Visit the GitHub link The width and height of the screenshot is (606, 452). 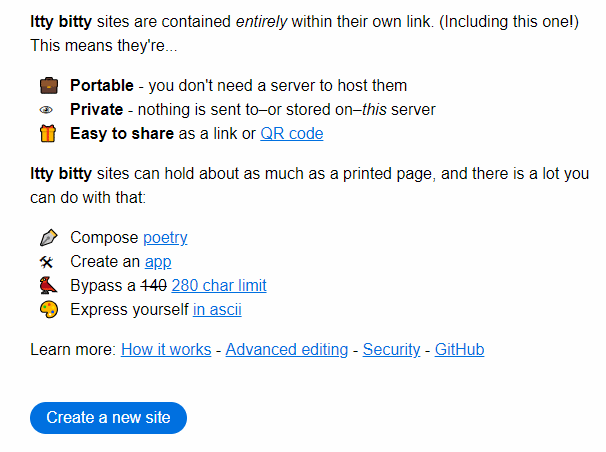(460, 350)
